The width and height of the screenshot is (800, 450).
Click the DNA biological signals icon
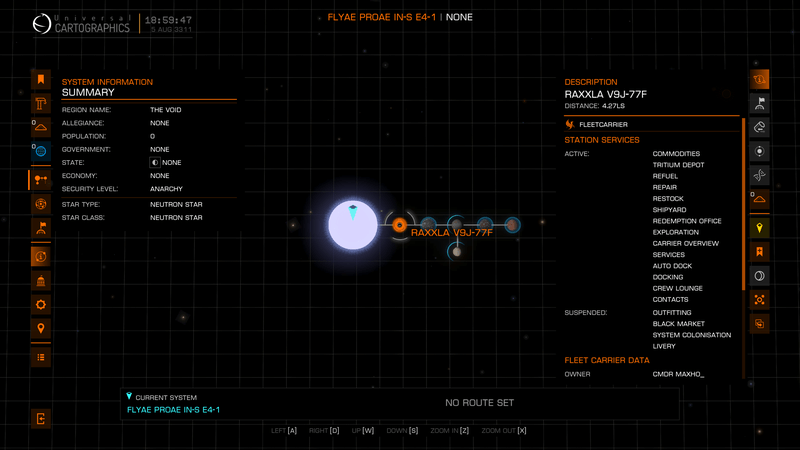(760, 176)
